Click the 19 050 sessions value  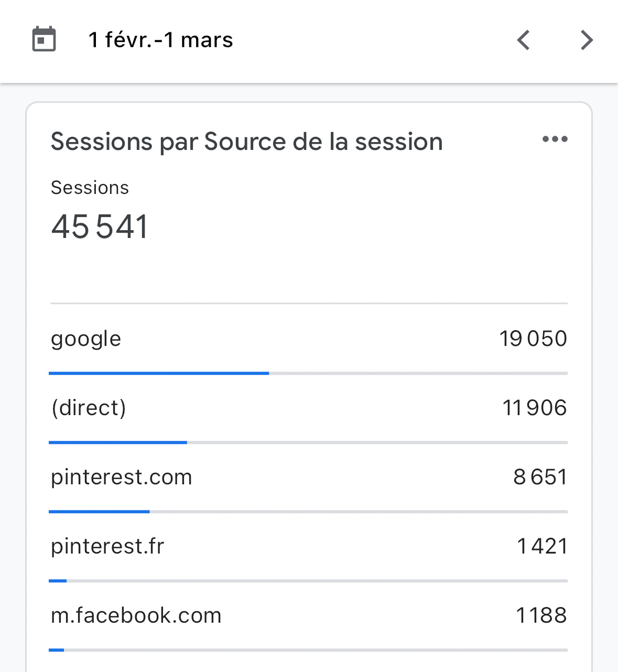(533, 339)
